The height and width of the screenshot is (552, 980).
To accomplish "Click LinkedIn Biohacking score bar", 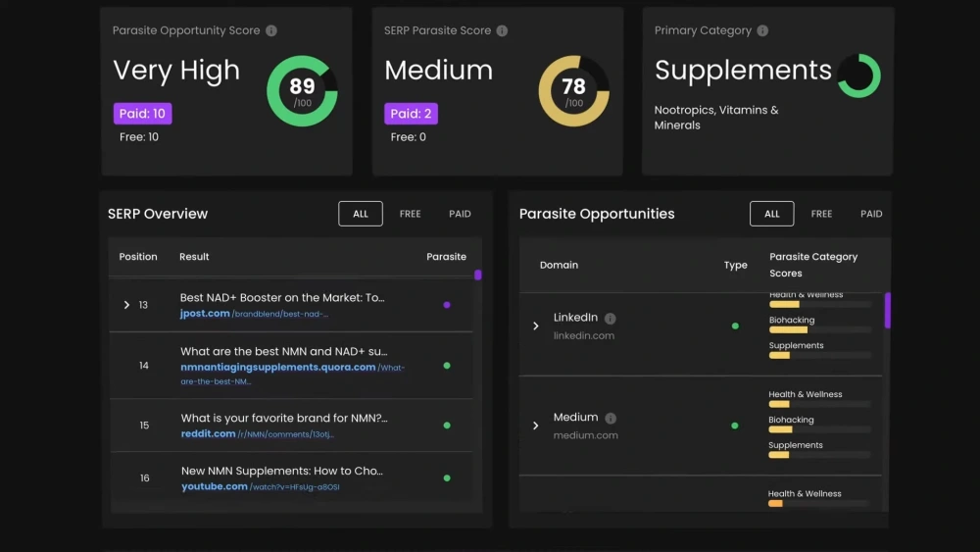I will click(x=820, y=329).
